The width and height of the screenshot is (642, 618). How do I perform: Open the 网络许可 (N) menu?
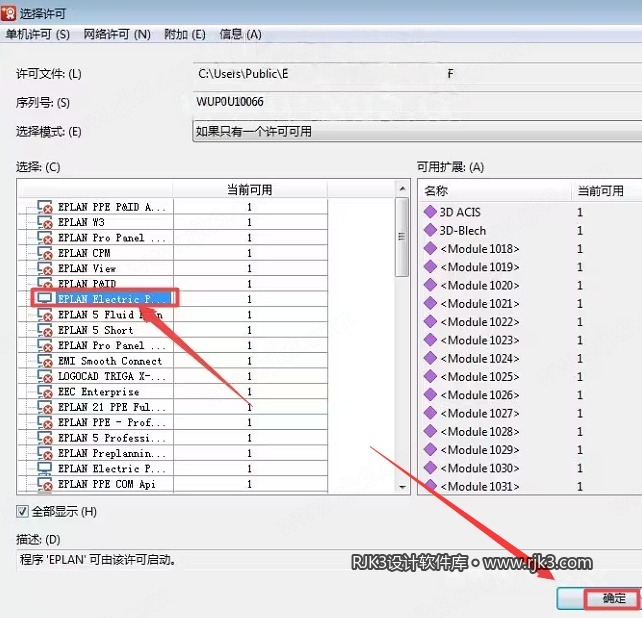point(117,34)
